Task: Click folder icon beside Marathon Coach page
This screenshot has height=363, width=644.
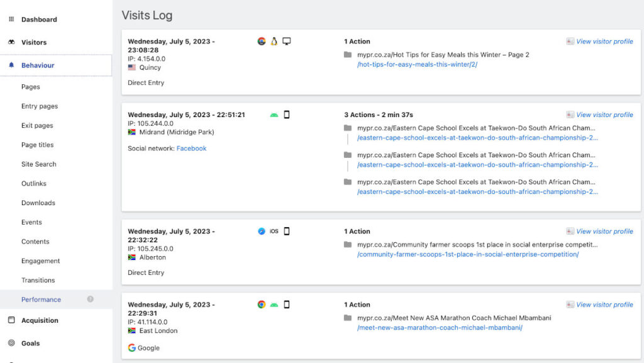Action: click(347, 318)
